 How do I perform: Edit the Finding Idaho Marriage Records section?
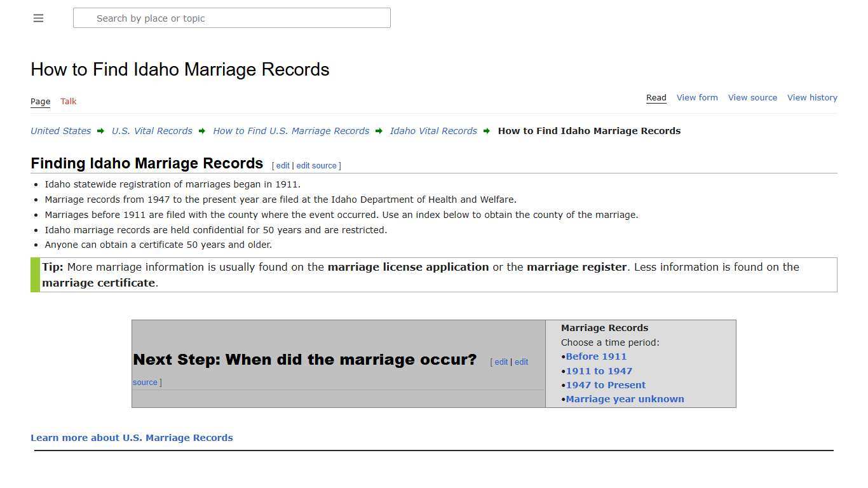click(282, 165)
